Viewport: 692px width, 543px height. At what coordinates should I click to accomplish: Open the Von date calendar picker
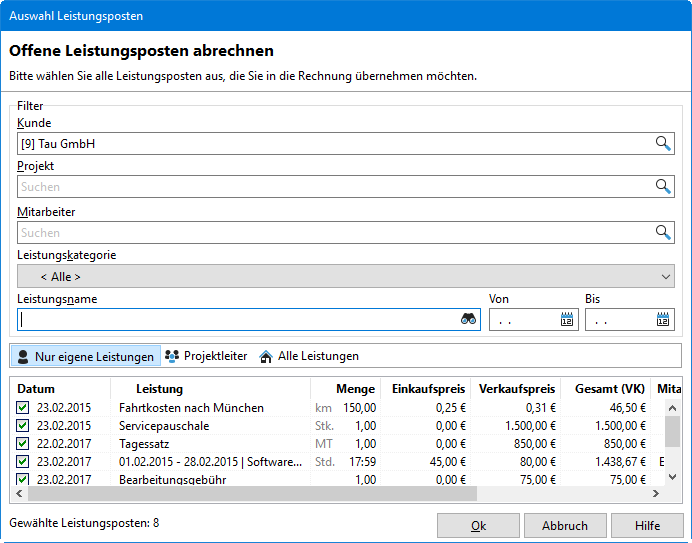tap(567, 320)
